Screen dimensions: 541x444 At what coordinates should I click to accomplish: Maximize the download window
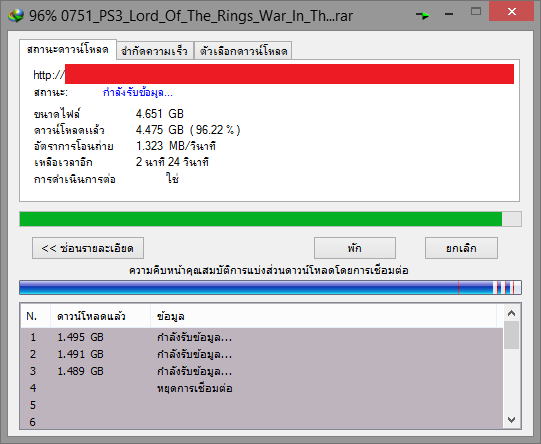click(476, 12)
